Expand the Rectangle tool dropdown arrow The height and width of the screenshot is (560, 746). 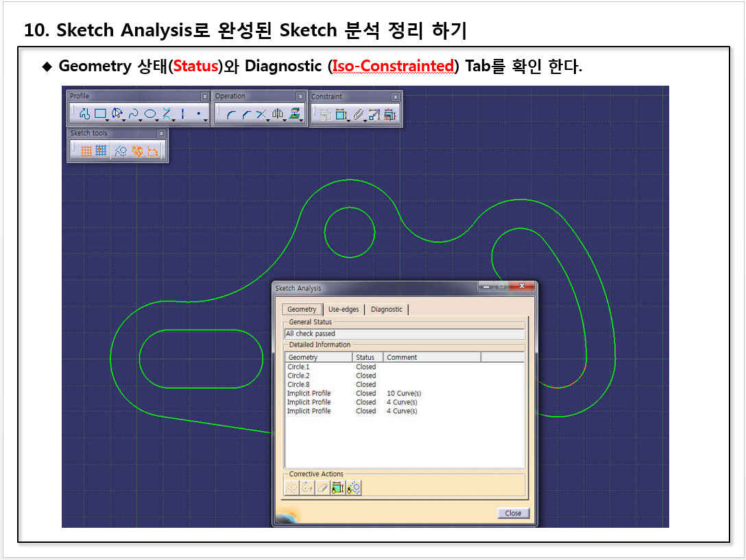tap(108, 120)
